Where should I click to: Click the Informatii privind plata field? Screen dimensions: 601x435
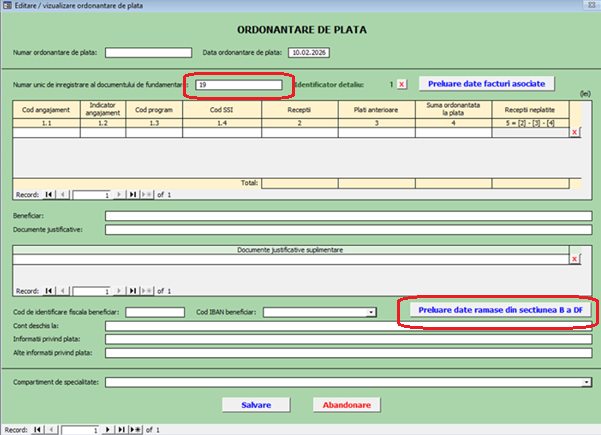[x=348, y=339]
